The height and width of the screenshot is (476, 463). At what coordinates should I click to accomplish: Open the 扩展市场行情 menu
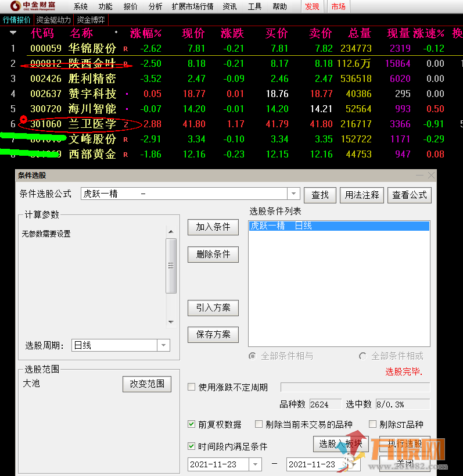click(192, 6)
